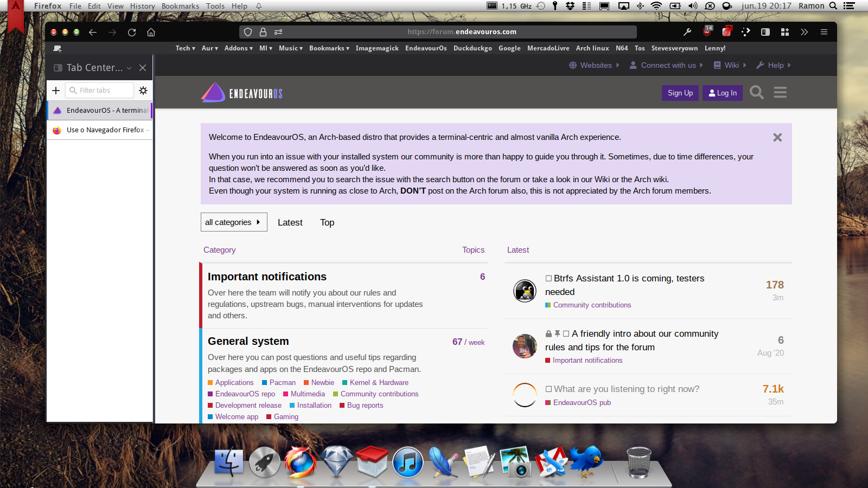Expand the Aur bookmarks folder
868x488 pixels.
(x=210, y=48)
